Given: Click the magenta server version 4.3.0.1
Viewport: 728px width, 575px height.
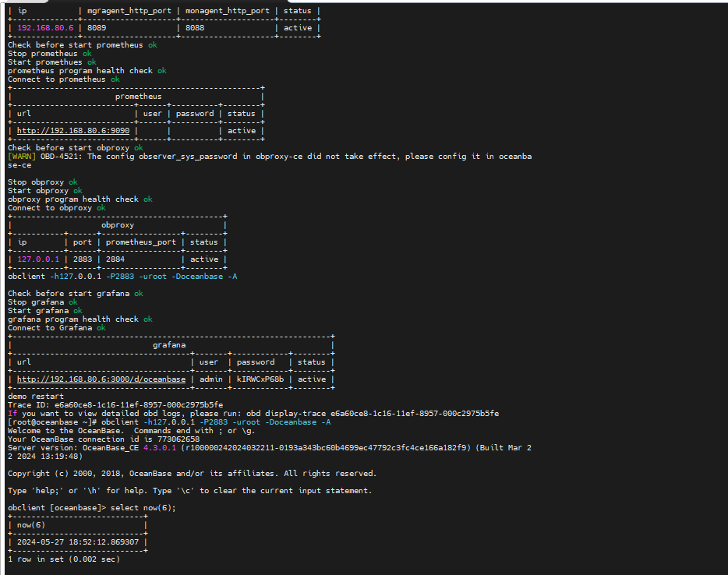Looking at the screenshot, I should point(160,448).
